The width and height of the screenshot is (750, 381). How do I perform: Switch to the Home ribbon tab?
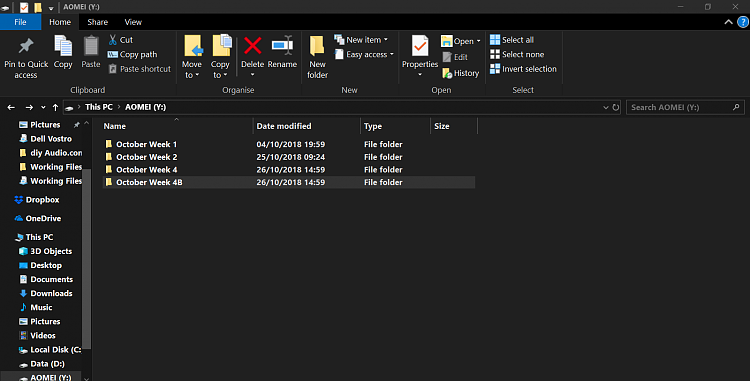tap(60, 22)
